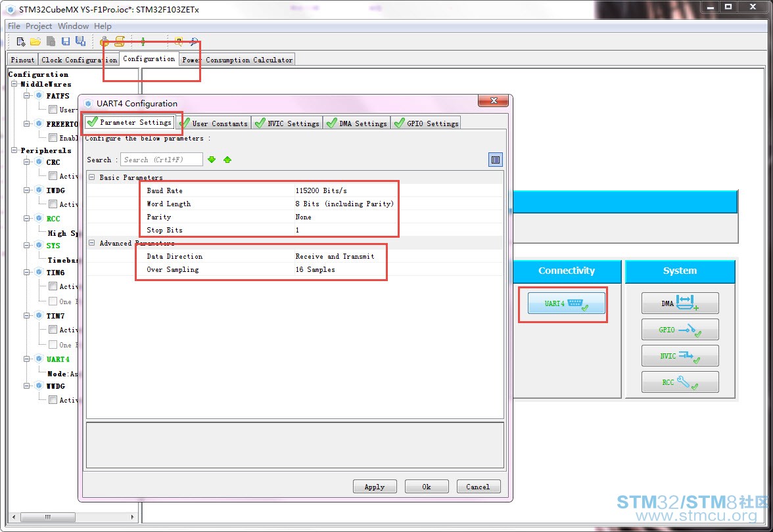This screenshot has width=773, height=532.
Task: Collapse the TIM6 tree node
Action: 27,273
